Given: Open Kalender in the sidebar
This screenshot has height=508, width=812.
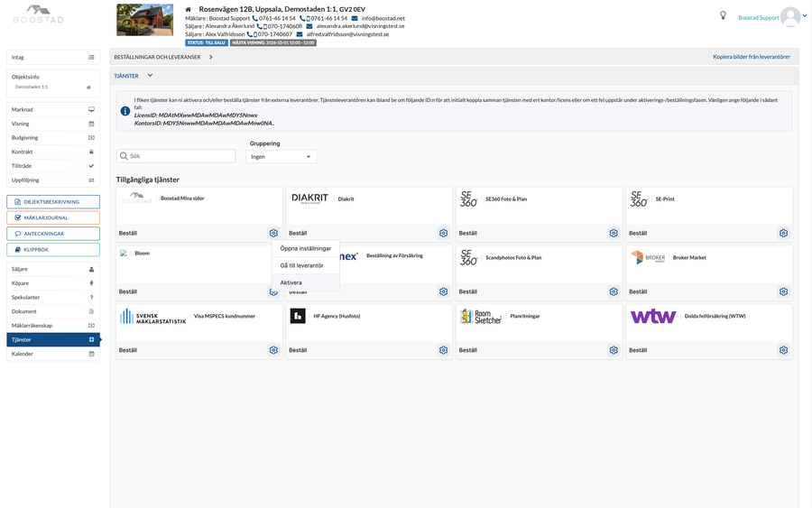Looking at the screenshot, I should tap(53, 354).
